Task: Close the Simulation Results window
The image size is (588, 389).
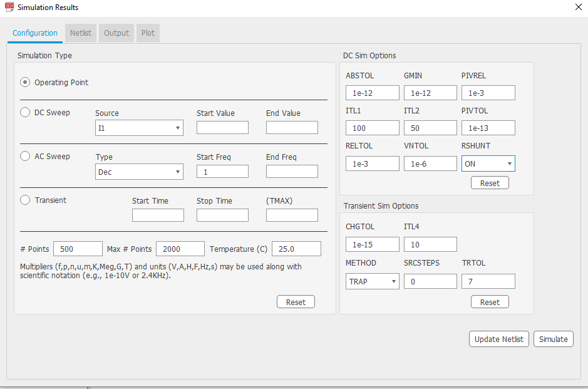Action: click(578, 8)
